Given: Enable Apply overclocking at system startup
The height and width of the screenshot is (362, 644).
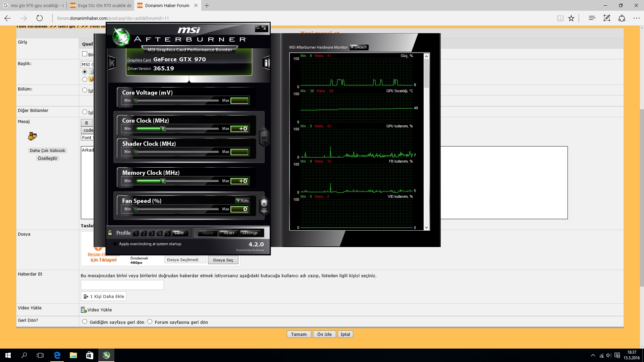Looking at the screenshot, I should 115,244.
